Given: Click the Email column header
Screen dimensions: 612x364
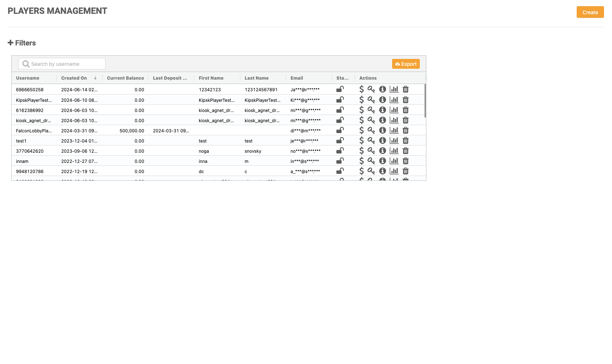Looking at the screenshot, I should point(297,78).
